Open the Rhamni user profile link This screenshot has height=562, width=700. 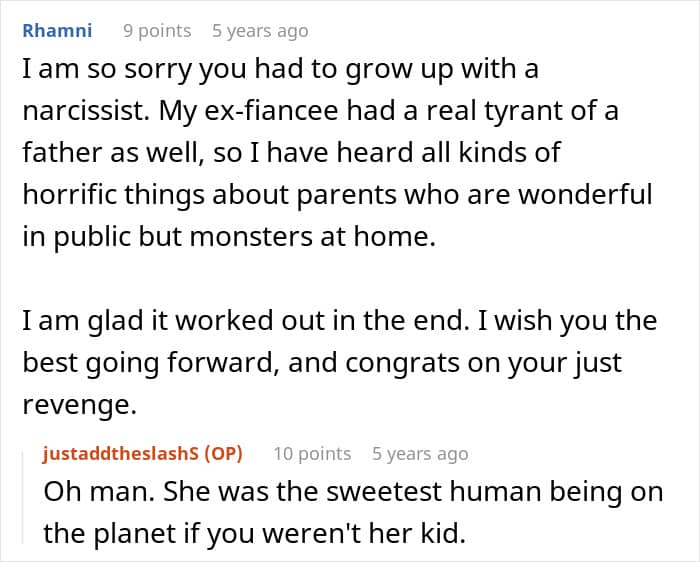tap(57, 31)
